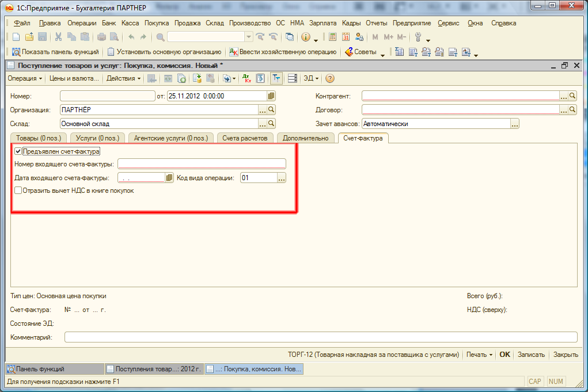The image size is (588, 392).
Task: Click the OK button to post document
Action: [504, 355]
